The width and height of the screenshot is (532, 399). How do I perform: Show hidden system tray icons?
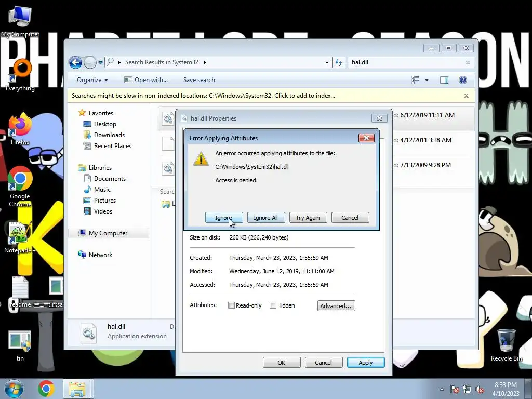(442, 389)
